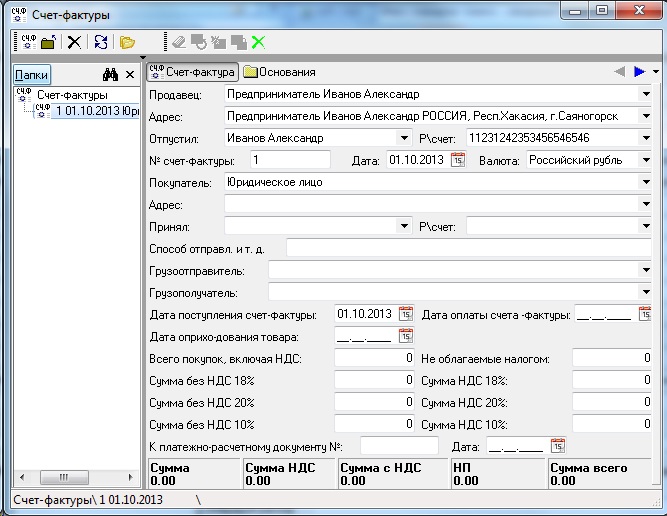
Task: Click the Дата поступления date field 01.10.2013
Action: pos(366,314)
